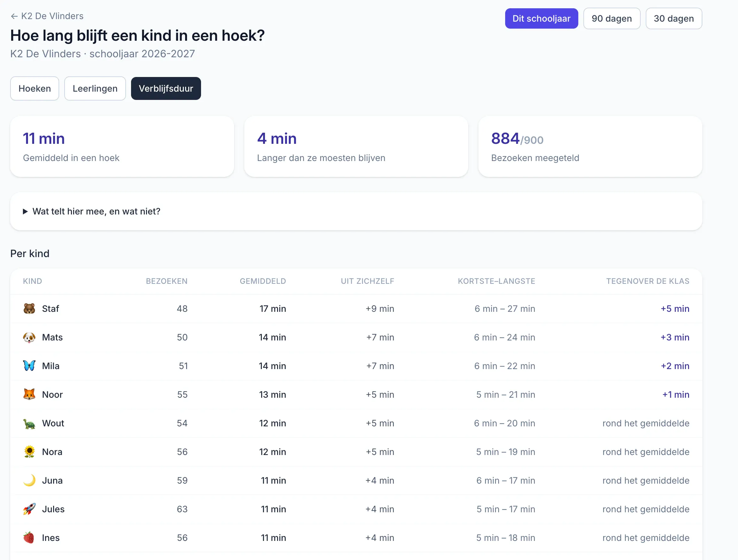
Task: Click the name Wout
Action: 53,423
